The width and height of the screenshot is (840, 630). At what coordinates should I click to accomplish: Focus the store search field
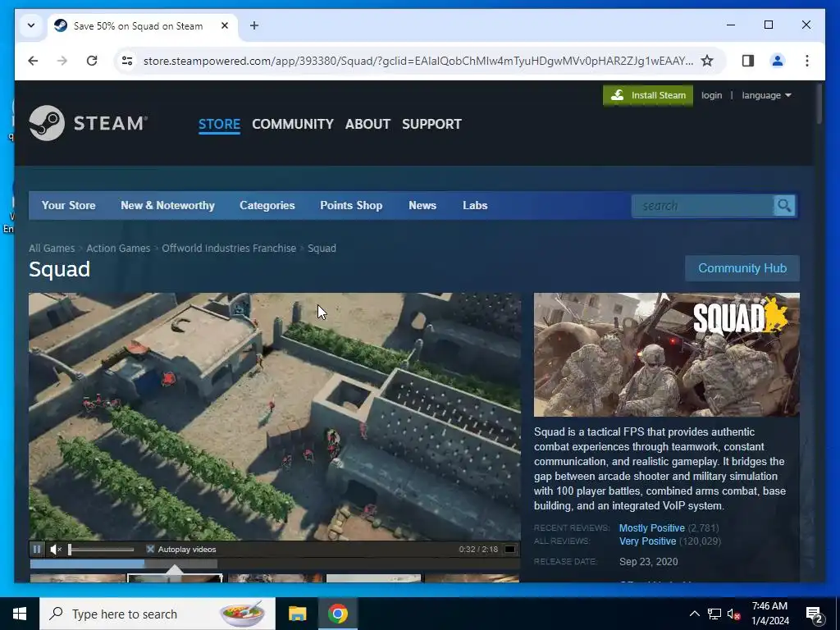coord(703,206)
